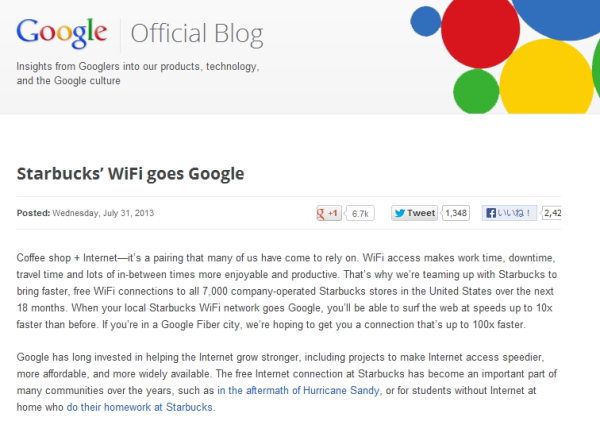Click the blog tagline about Googlers' insights
This screenshot has width=600, height=429.
click(x=138, y=73)
